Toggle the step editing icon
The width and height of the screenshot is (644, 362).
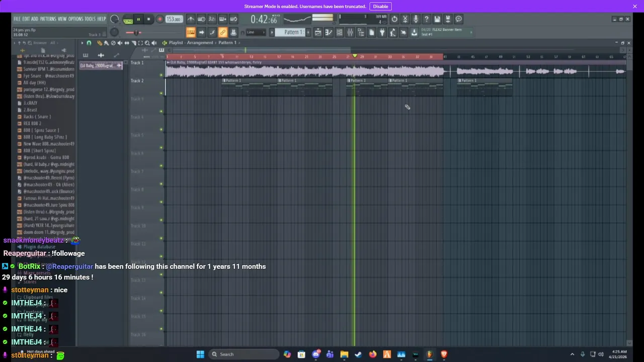pos(212,32)
